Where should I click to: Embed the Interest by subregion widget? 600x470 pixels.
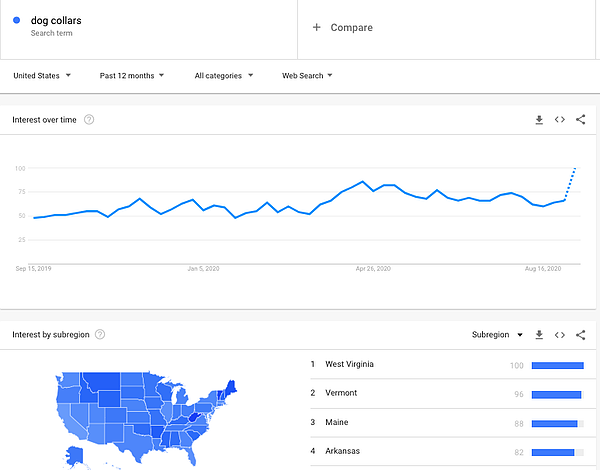point(560,335)
